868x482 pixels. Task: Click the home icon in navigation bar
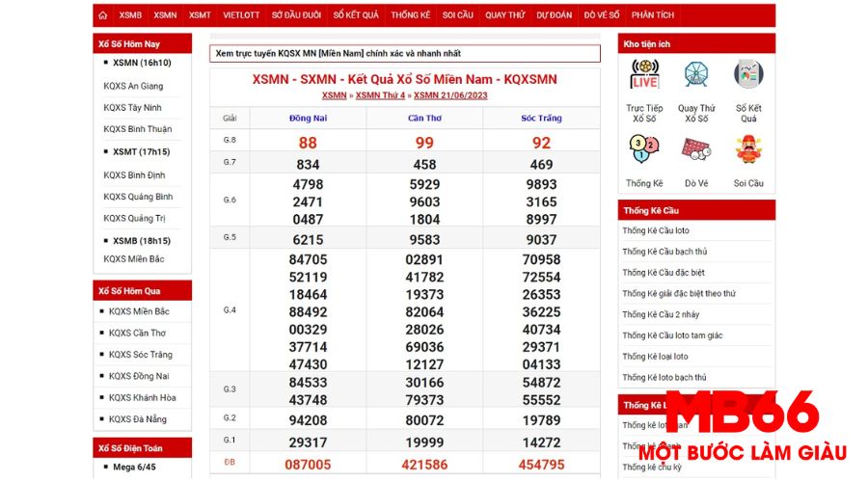click(x=103, y=15)
